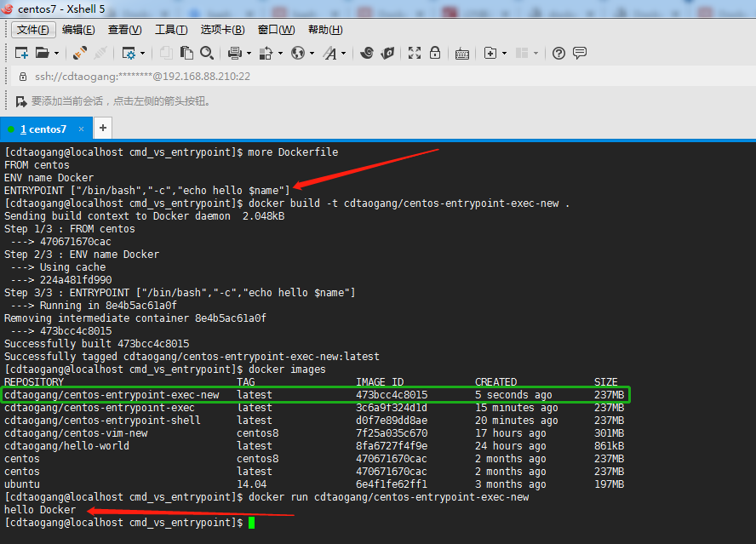
Task: Click image ID '7f25a035c670'
Action: [392, 433]
